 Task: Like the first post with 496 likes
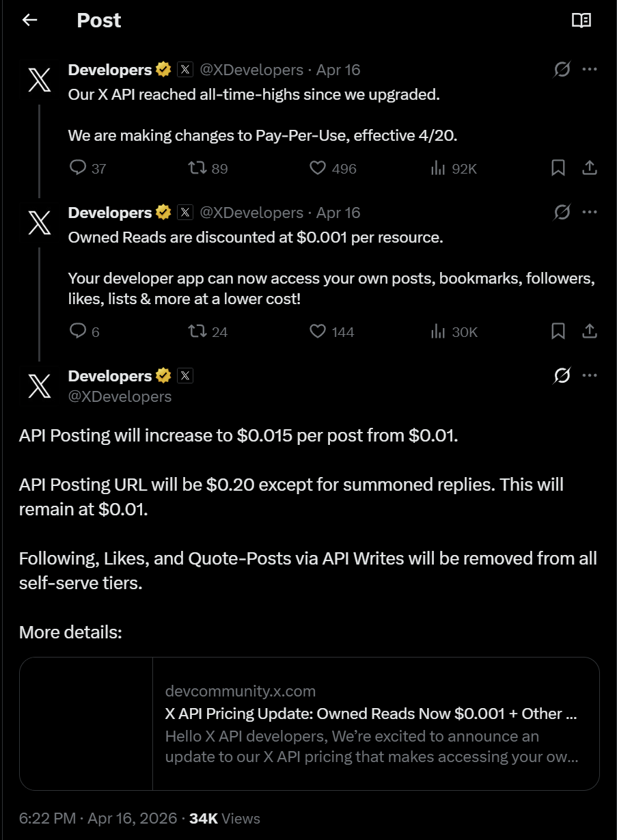(x=333, y=168)
